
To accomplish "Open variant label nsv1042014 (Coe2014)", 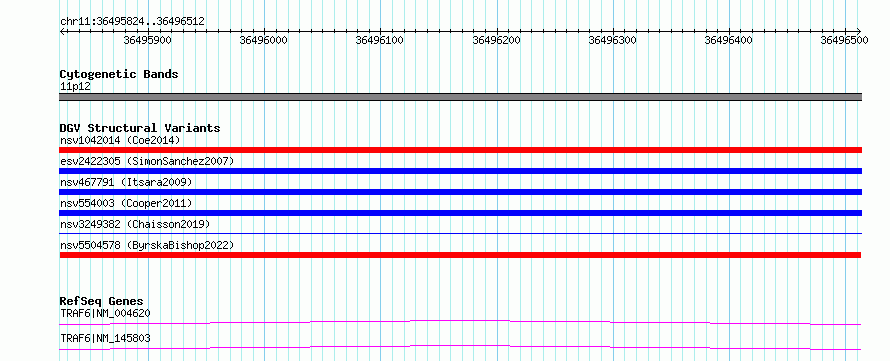I will pyautogui.click(x=120, y=140).
